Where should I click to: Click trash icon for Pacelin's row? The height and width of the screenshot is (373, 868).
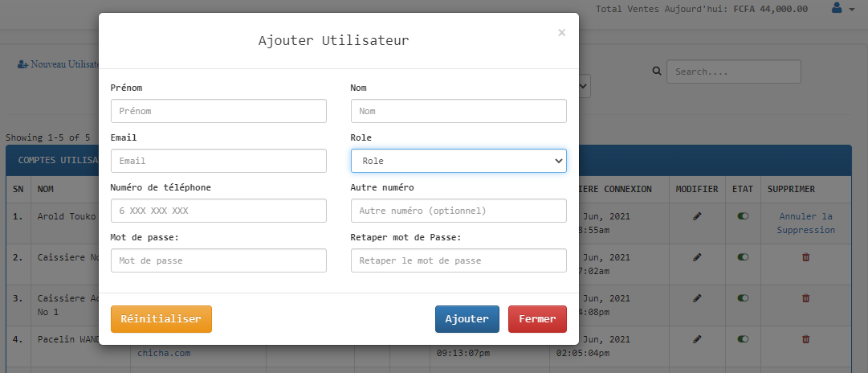(806, 339)
